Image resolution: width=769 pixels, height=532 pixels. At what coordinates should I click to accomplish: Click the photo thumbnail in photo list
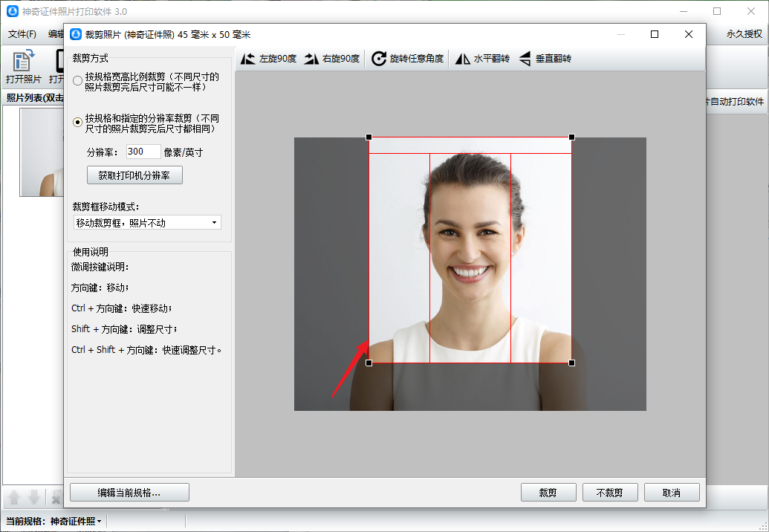[42, 152]
